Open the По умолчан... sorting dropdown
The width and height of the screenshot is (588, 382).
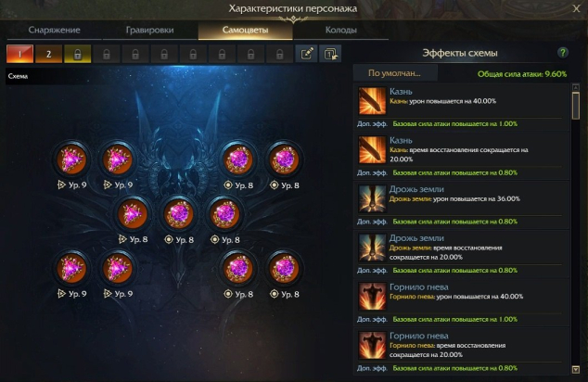395,73
